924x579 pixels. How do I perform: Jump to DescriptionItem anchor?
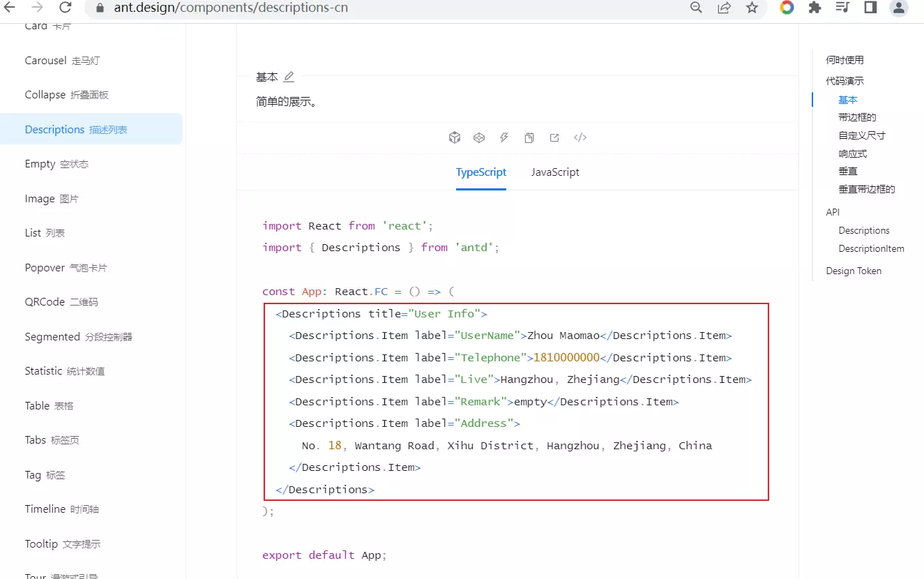871,248
